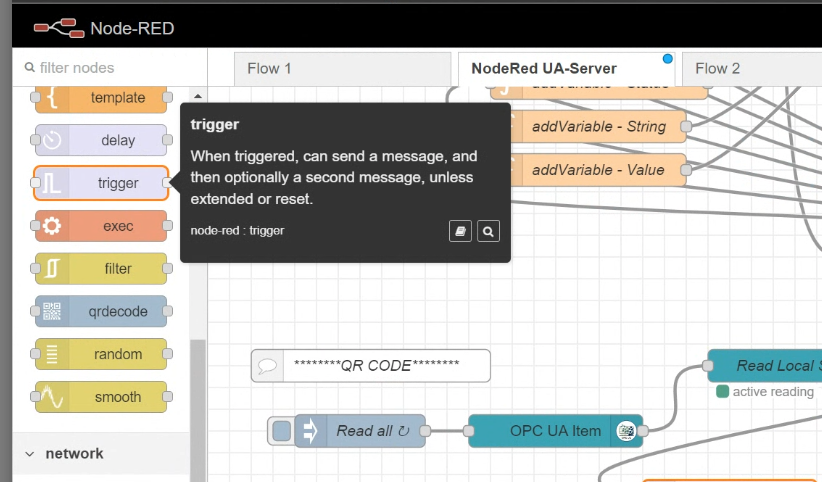This screenshot has width=822, height=482.
Task: Select the filter node in palette
Action: tap(101, 269)
